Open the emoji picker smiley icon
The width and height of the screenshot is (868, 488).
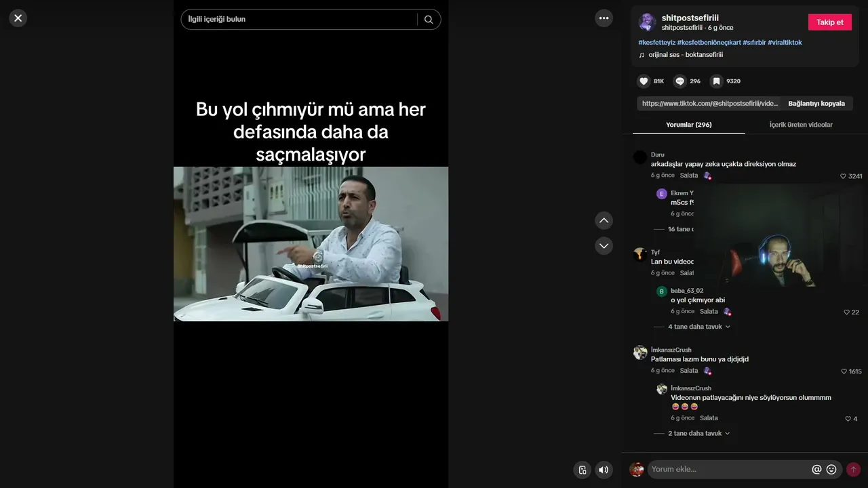pyautogui.click(x=831, y=469)
